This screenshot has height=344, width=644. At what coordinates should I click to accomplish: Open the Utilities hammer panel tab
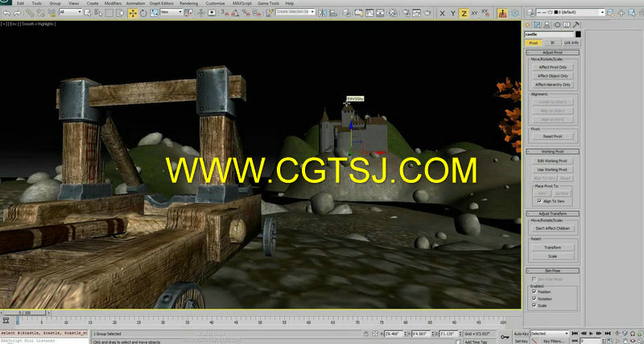coord(576,25)
